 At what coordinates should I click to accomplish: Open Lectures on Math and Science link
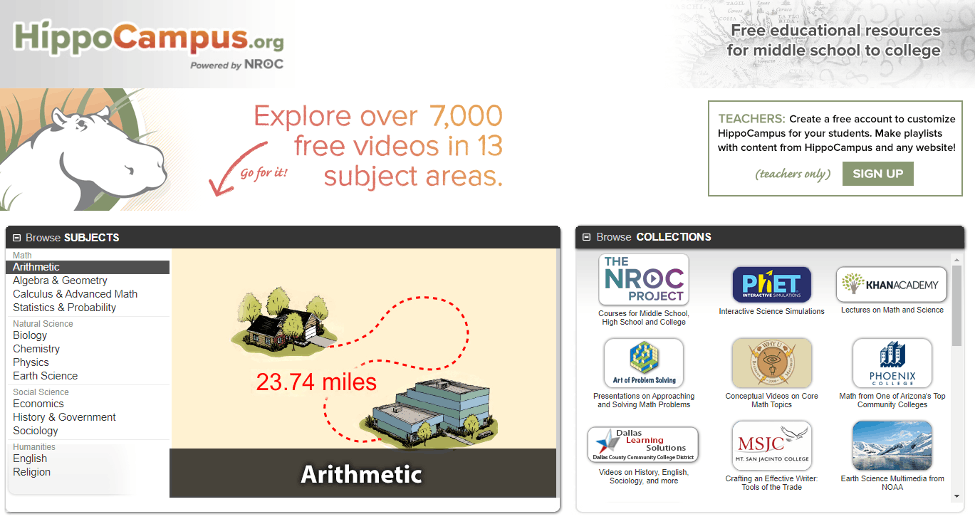pos(892,310)
